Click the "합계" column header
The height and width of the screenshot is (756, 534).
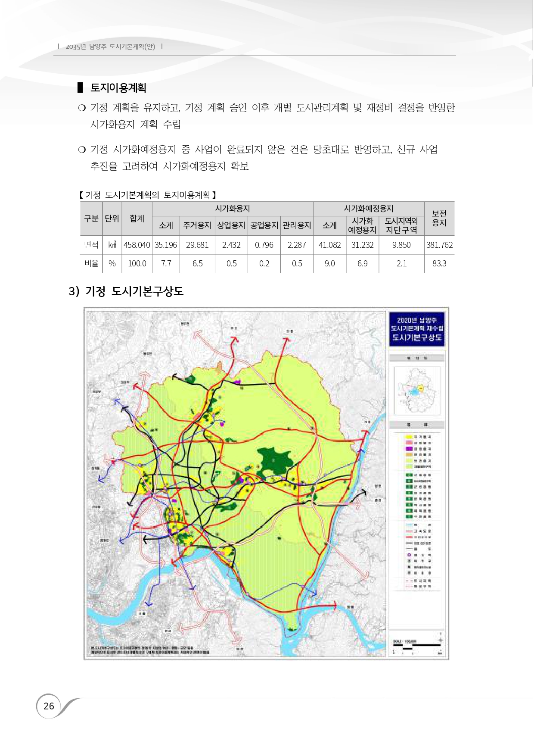click(137, 219)
